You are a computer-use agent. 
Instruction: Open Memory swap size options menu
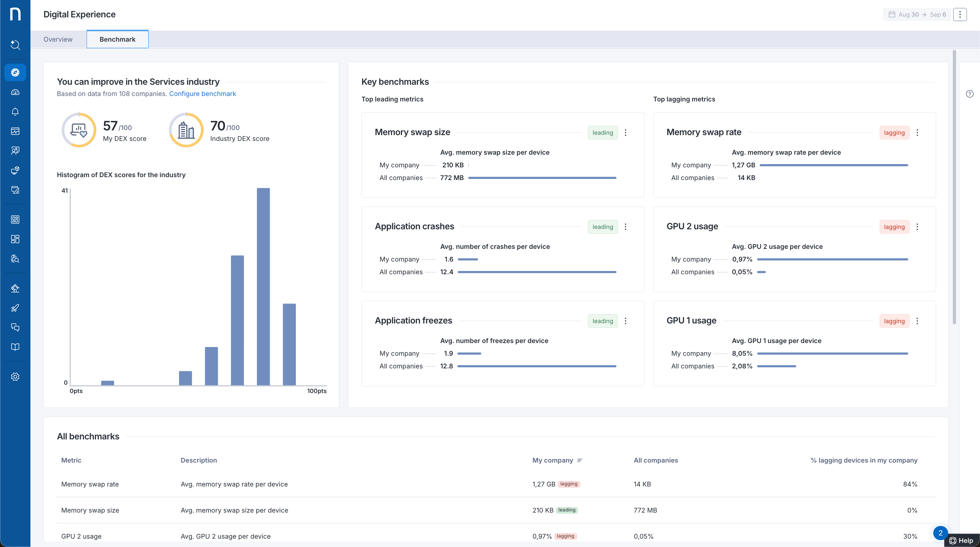pyautogui.click(x=626, y=133)
